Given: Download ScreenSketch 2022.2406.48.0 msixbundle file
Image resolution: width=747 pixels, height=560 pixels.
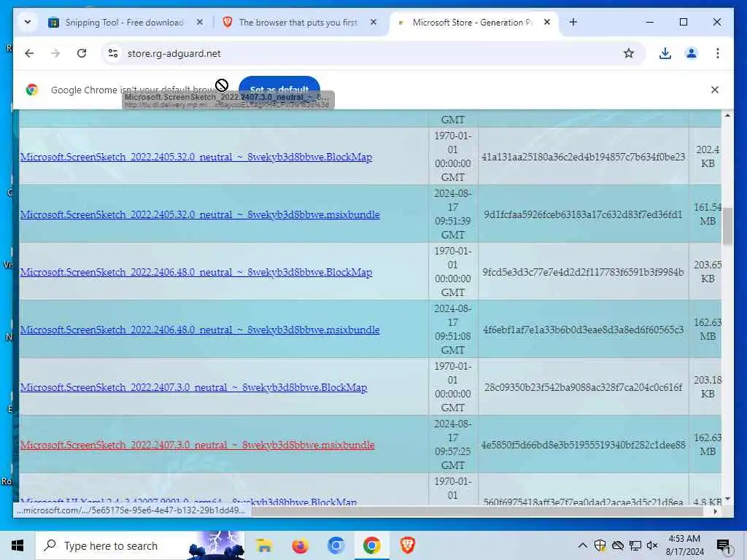Looking at the screenshot, I should click(200, 330).
